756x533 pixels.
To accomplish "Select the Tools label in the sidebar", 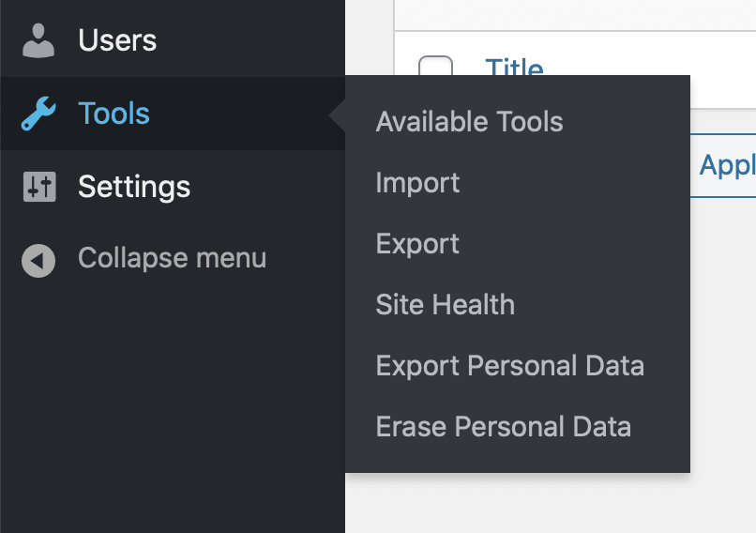I will click(x=113, y=114).
